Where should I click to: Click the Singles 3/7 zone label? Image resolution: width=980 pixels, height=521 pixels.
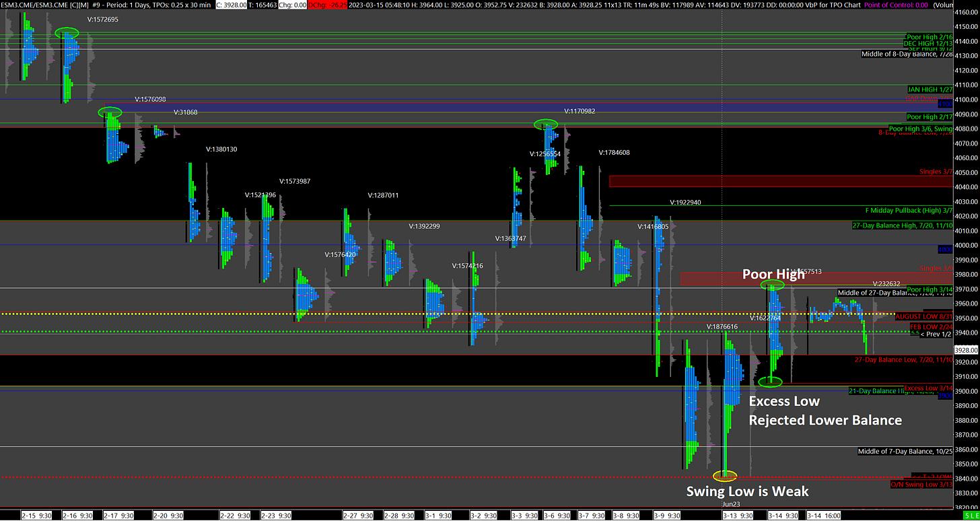point(936,172)
